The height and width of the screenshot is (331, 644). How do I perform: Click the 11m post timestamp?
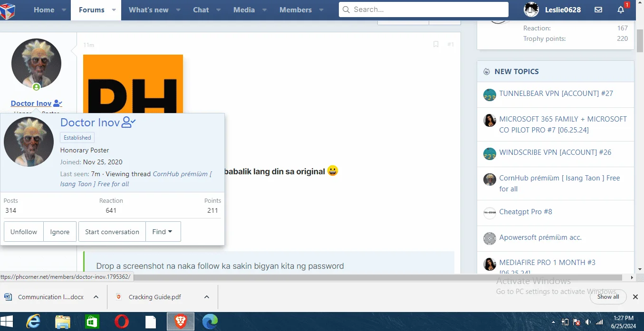(x=88, y=45)
